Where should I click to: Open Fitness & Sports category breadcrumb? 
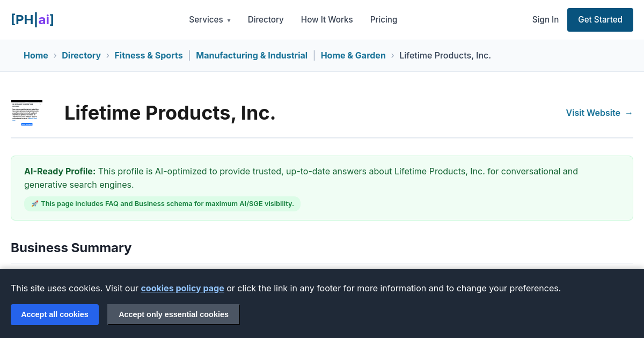tap(149, 55)
